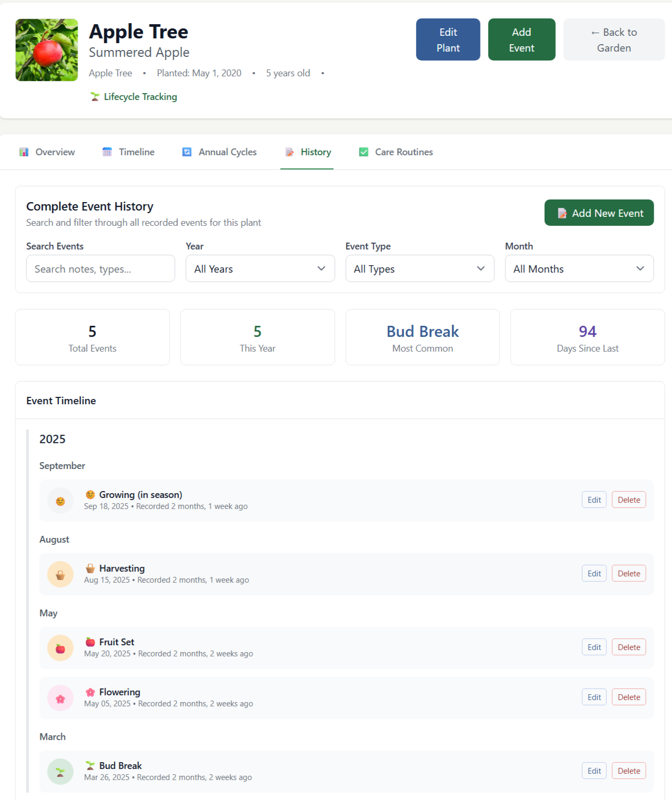Viewport: 672px width, 800px height.
Task: Click the Edit Plant button
Action: [448, 39]
